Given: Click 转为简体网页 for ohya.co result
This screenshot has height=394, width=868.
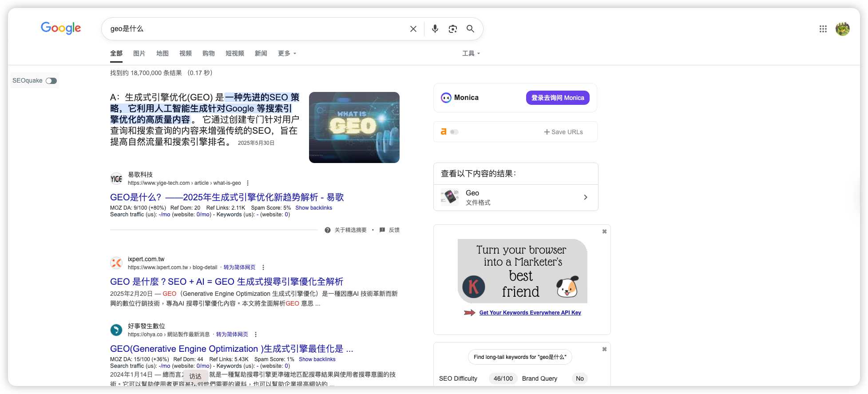Looking at the screenshot, I should coord(232,334).
